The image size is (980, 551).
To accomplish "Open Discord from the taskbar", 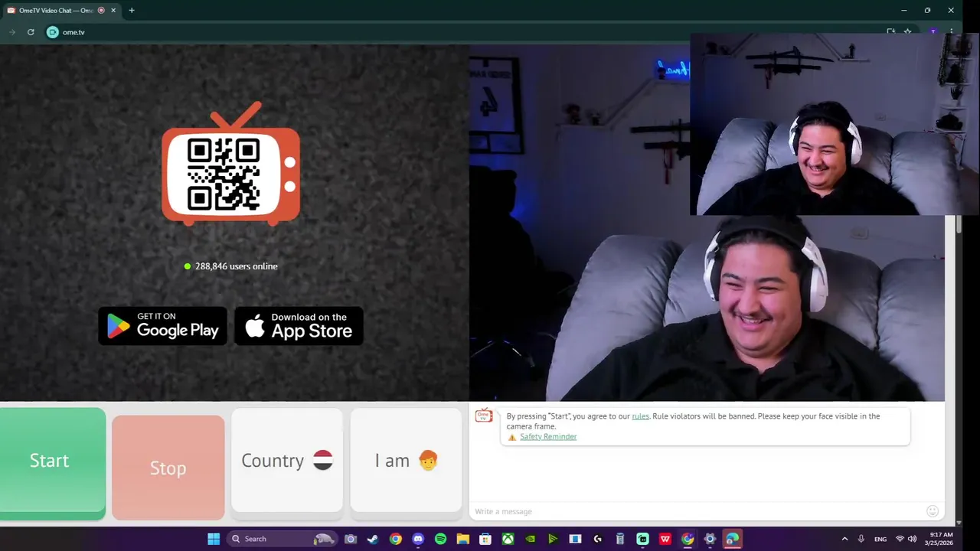I will [x=418, y=539].
